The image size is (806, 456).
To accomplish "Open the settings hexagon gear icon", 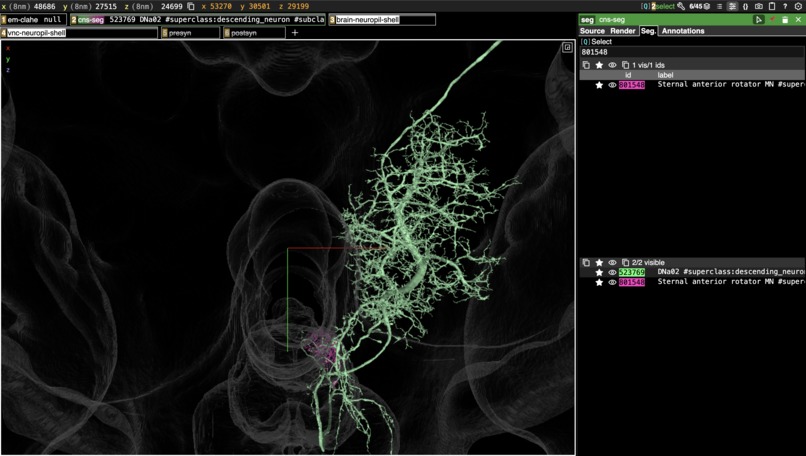I will click(798, 6).
